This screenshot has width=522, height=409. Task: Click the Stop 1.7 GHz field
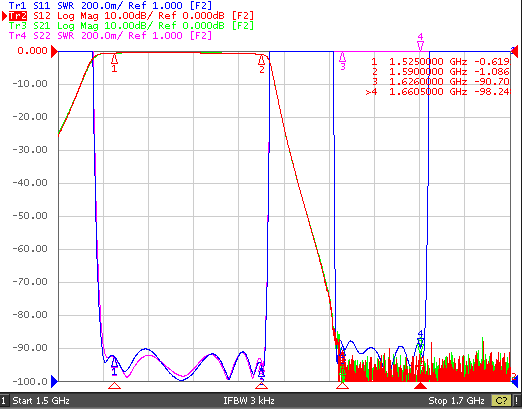(456, 400)
